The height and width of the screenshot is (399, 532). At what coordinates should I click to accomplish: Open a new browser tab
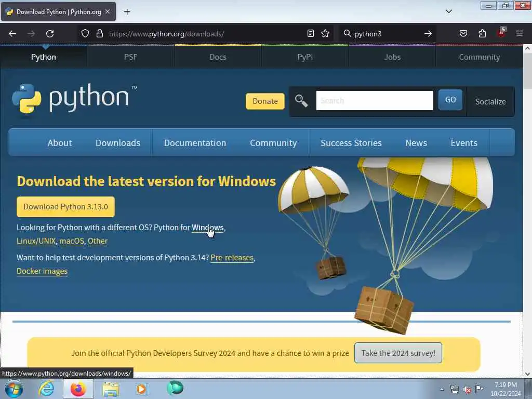tap(127, 12)
